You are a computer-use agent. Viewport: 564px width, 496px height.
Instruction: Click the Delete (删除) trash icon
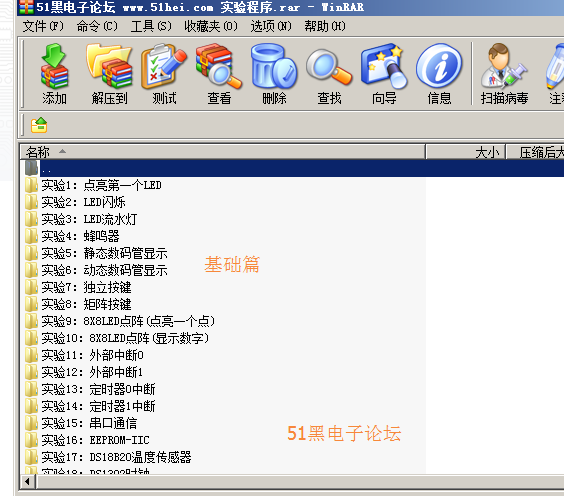274,74
